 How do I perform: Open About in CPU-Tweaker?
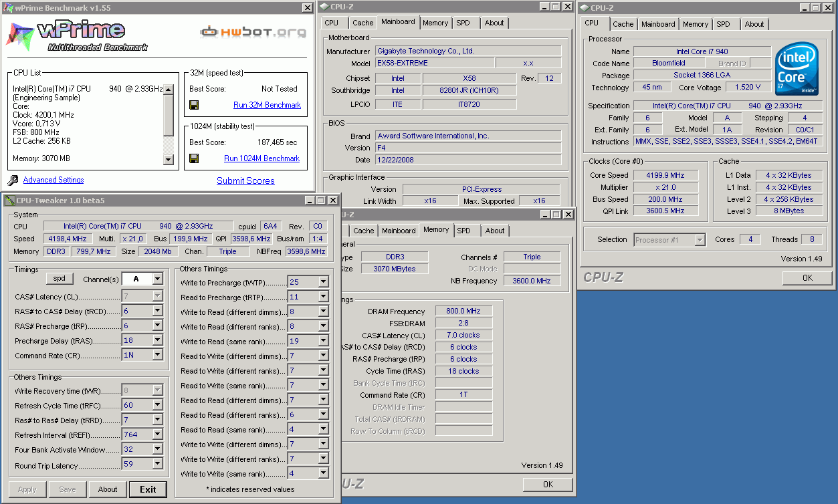108,489
